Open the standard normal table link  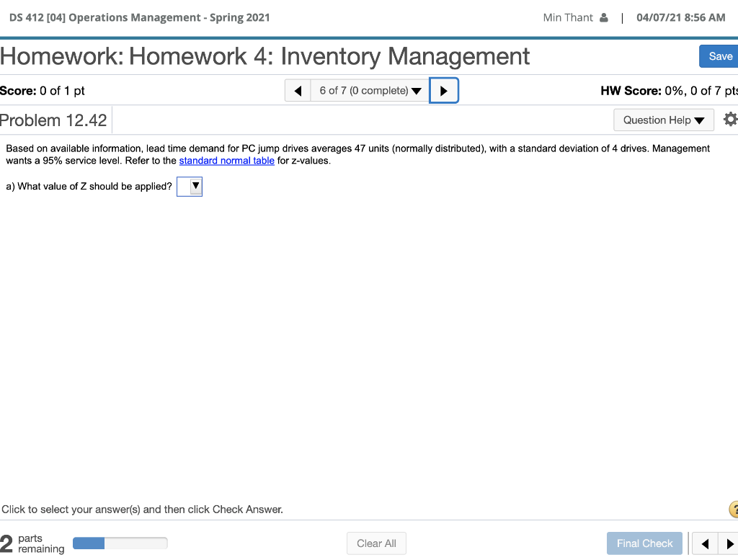click(x=226, y=160)
